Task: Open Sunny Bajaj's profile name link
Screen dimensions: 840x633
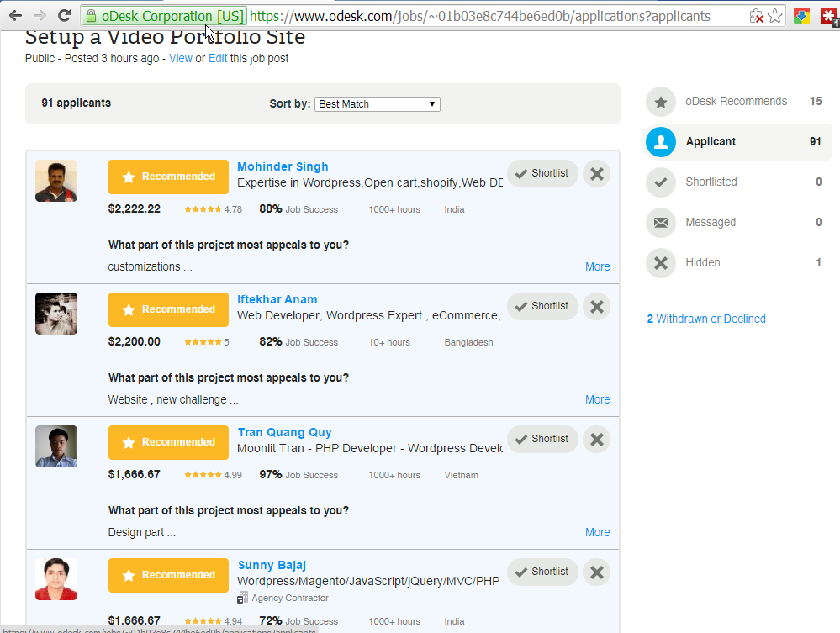Action: pyautogui.click(x=272, y=565)
